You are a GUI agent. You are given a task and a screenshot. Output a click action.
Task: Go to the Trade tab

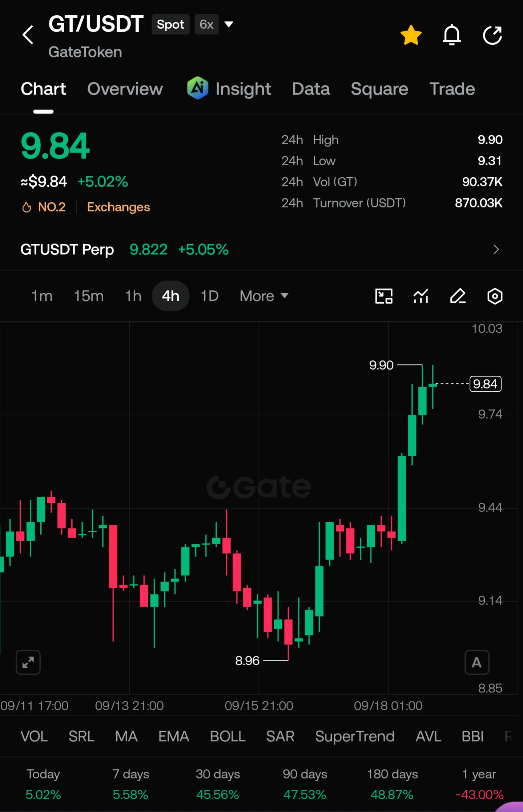point(452,89)
